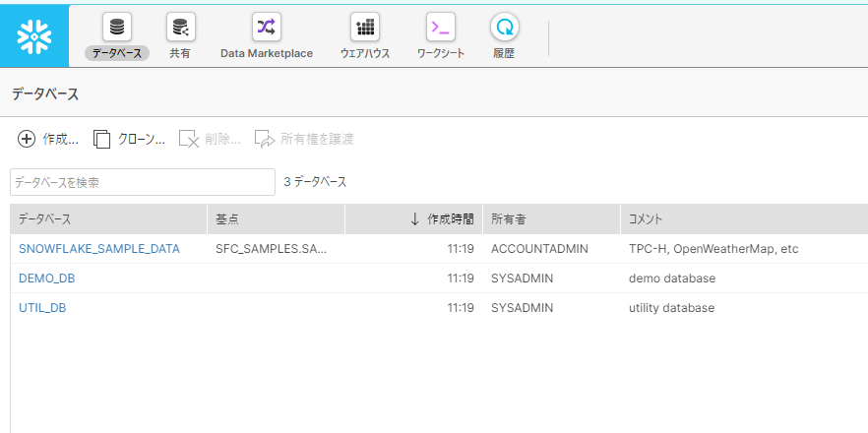The height and width of the screenshot is (433, 868).
Task: Sort by the 作成時間 column header
Action: click(413, 219)
